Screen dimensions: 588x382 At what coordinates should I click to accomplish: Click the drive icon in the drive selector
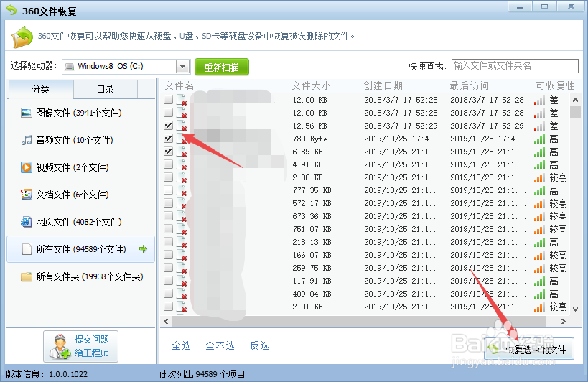coord(70,67)
